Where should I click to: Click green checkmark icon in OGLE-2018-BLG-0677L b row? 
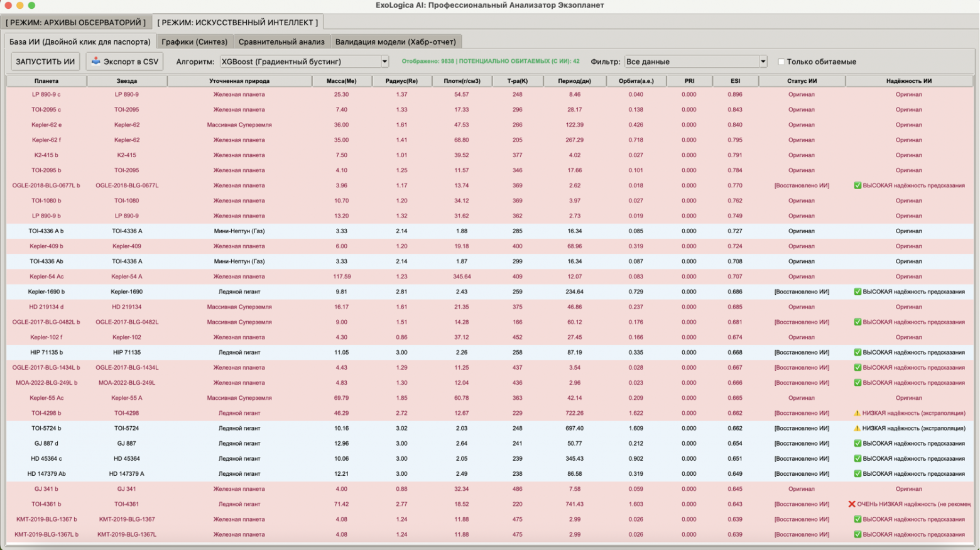[857, 185]
